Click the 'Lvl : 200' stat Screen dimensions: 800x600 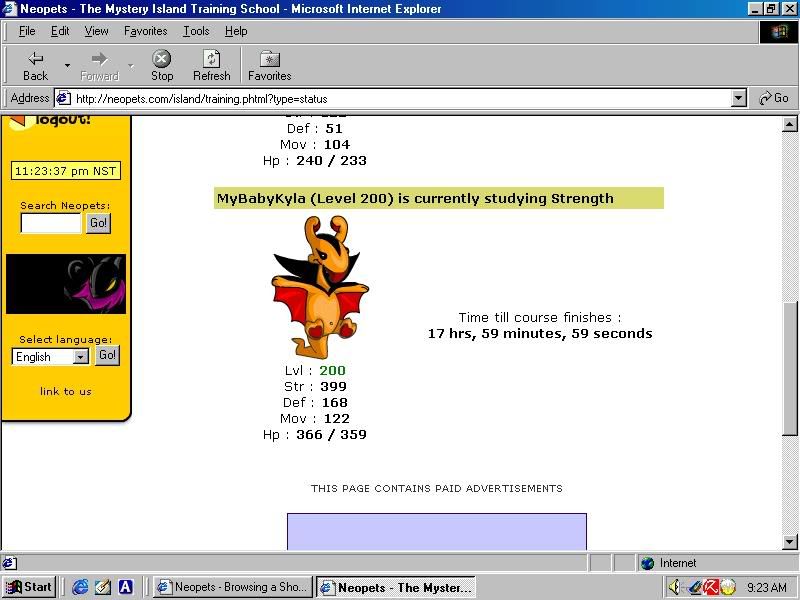[315, 370]
